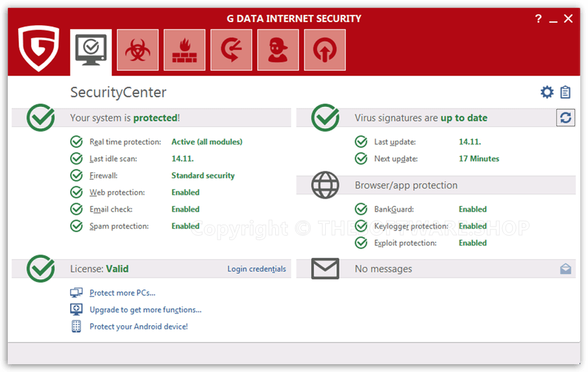Click the check icon for Last update

(361, 142)
